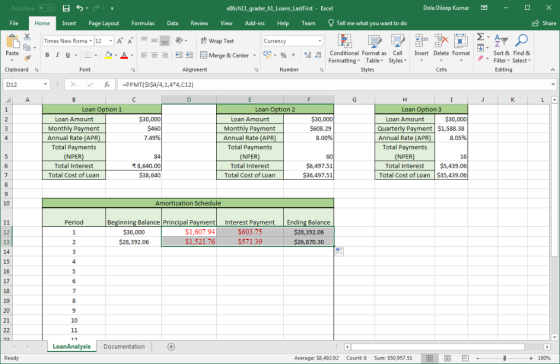Click the AutoSum sigma icon
Viewport: 560px width, 364px height.
[x=481, y=37]
